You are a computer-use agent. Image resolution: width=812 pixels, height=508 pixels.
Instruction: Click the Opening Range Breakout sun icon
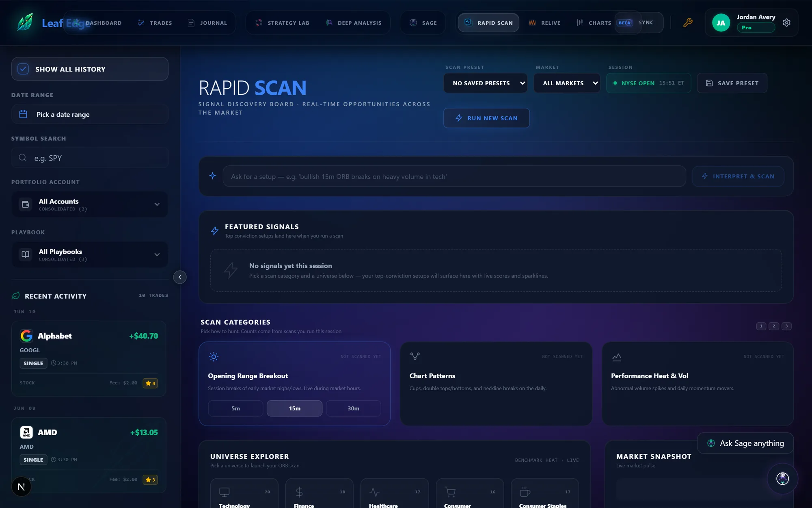(214, 357)
